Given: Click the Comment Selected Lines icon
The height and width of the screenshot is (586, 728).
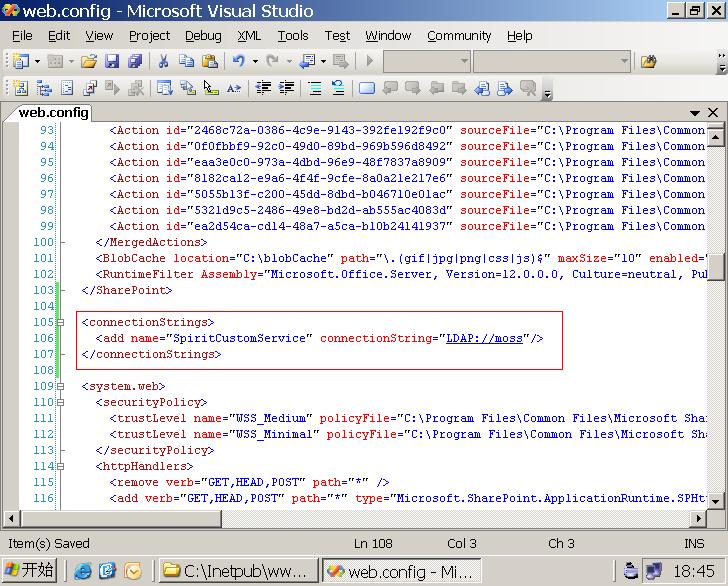Looking at the screenshot, I should (x=315, y=88).
